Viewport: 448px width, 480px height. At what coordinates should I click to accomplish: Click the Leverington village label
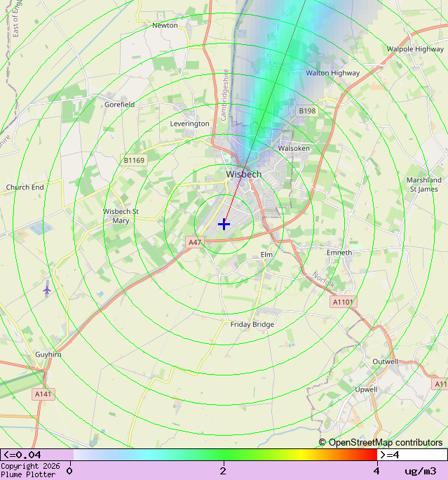click(189, 124)
